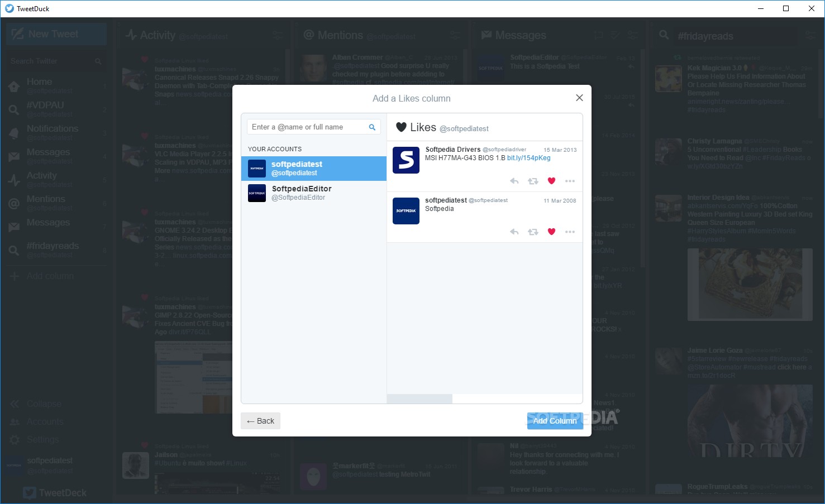Open more actions for Softpedia Drivers tweet
The width and height of the screenshot is (825, 504).
click(x=570, y=181)
